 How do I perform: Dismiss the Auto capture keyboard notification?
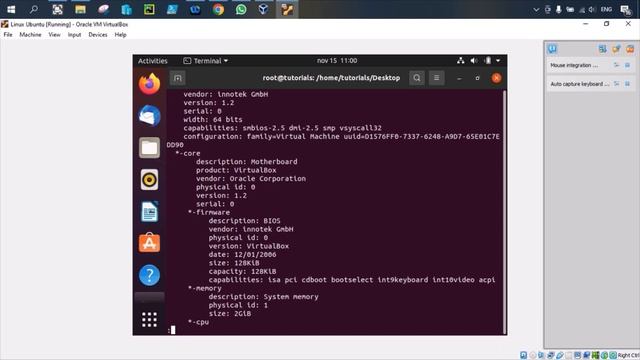point(627,84)
